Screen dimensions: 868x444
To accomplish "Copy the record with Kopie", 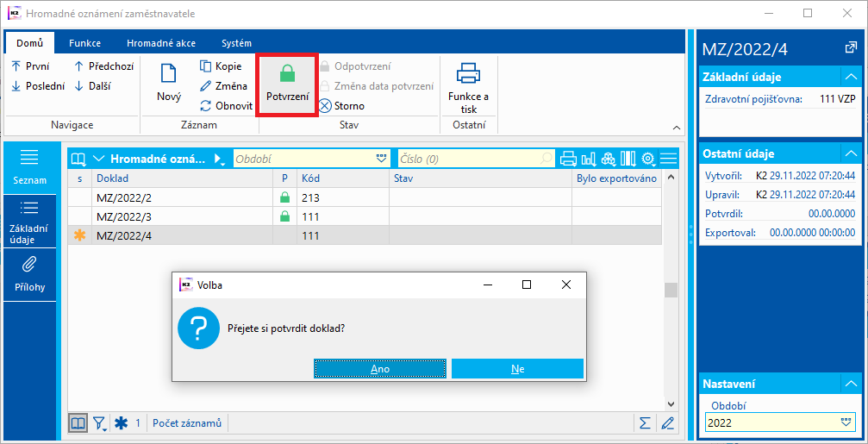I will tap(221, 66).
